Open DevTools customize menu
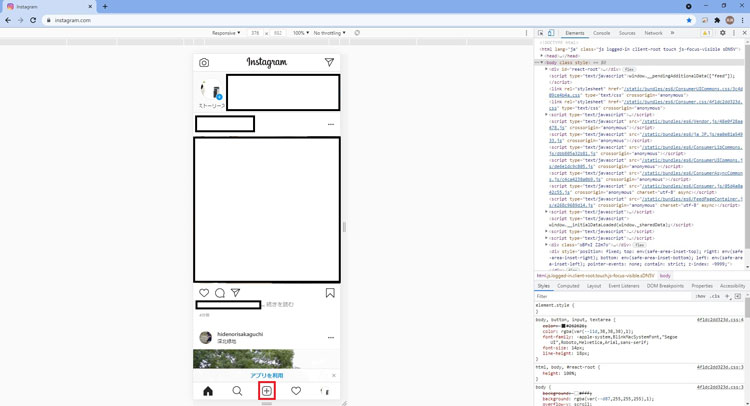Image resolution: width=750 pixels, height=406 pixels. [x=734, y=33]
